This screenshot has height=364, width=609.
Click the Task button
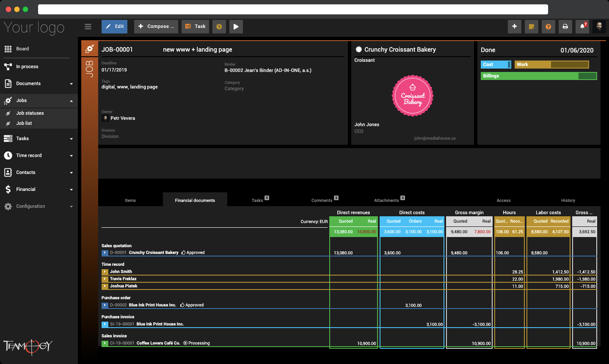pos(195,27)
